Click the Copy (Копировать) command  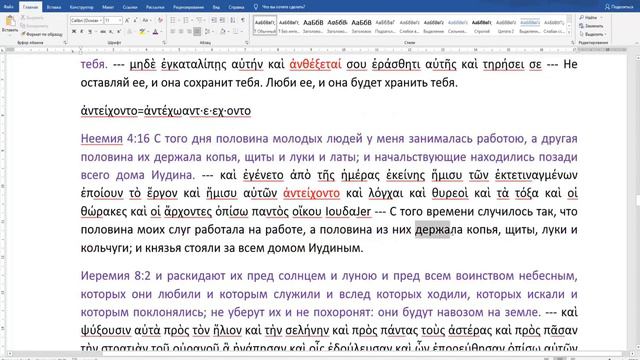[x=34, y=26]
